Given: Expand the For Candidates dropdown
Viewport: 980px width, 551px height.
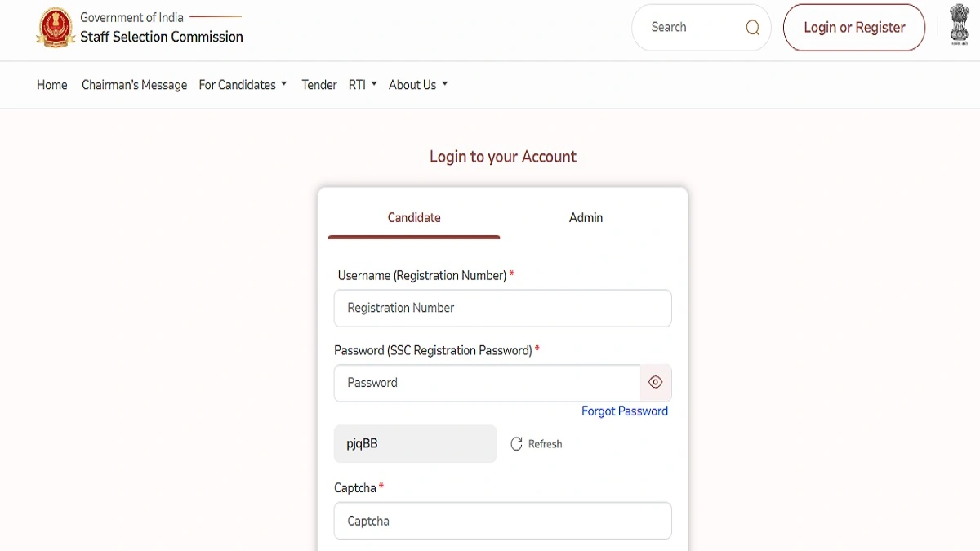Looking at the screenshot, I should (243, 84).
